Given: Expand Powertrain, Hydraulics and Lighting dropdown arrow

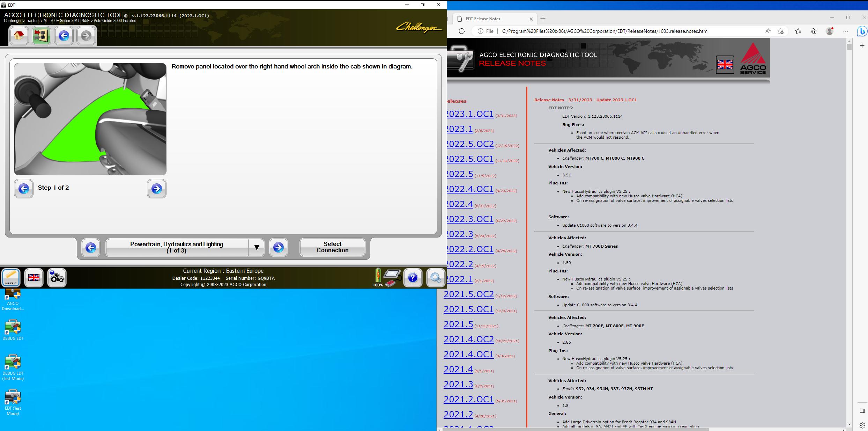Looking at the screenshot, I should [257, 247].
